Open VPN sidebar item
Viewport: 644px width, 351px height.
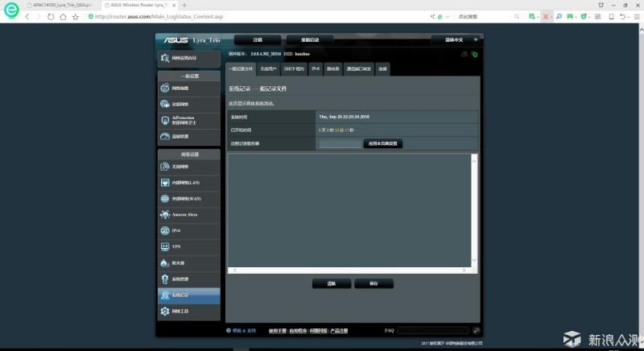pos(189,246)
